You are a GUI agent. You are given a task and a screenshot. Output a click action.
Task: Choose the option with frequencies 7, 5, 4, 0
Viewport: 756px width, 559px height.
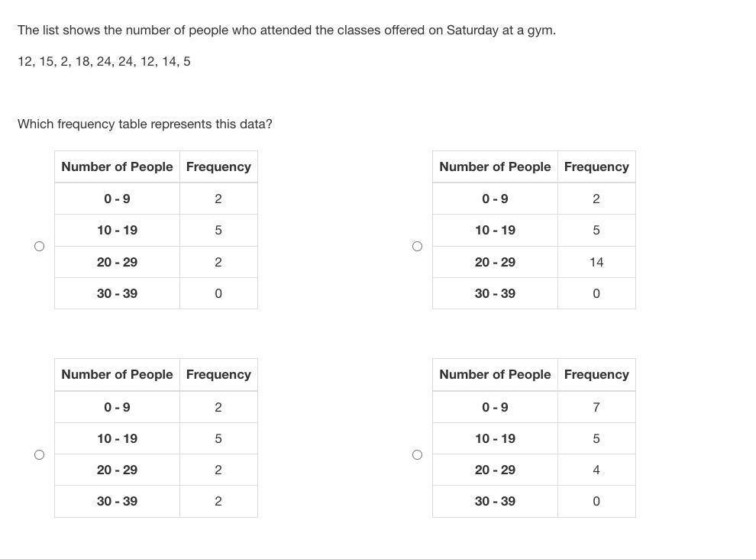(x=417, y=454)
